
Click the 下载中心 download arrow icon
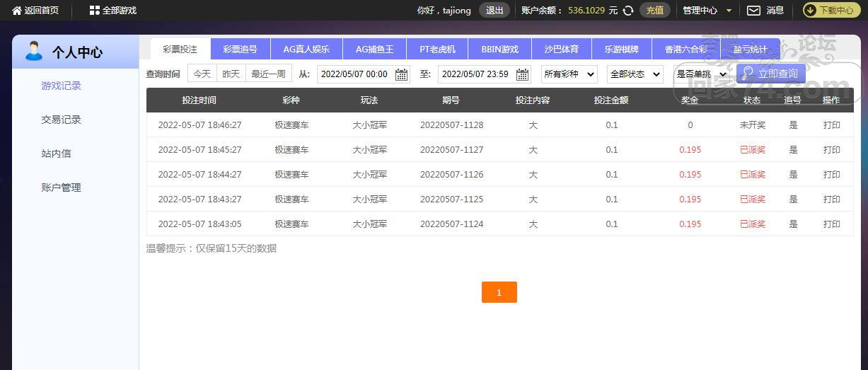811,11
